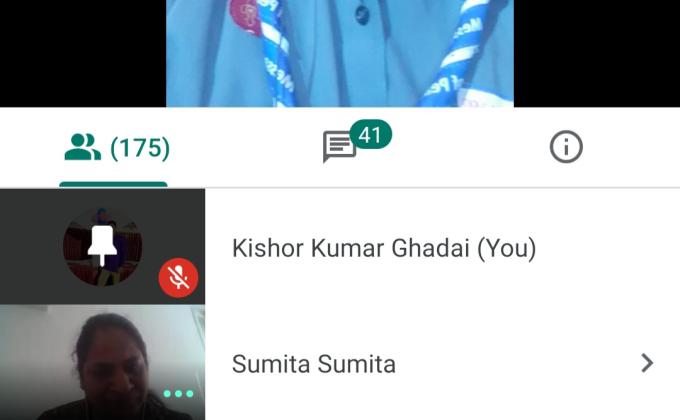Tap Sumita Sumita's video thumbnail
The width and height of the screenshot is (680, 420).
[x=102, y=362]
